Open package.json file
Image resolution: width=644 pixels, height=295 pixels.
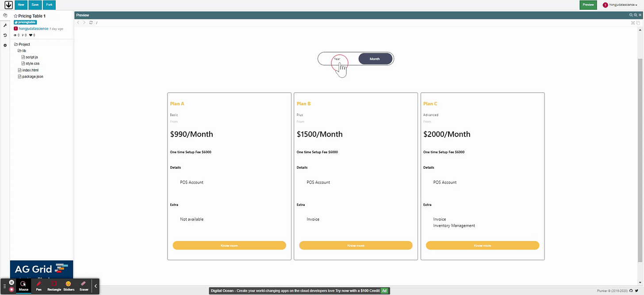(30, 76)
